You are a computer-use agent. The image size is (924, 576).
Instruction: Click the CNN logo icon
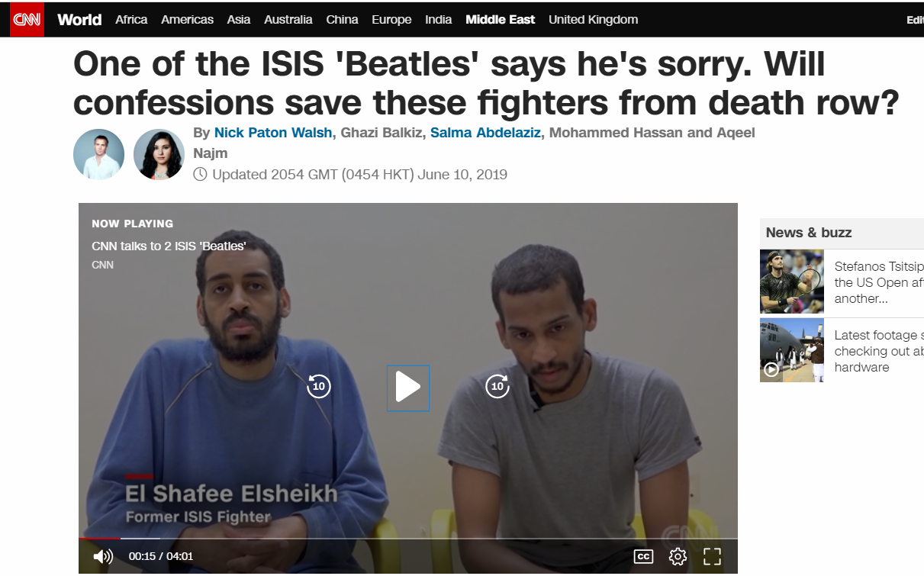point(27,20)
